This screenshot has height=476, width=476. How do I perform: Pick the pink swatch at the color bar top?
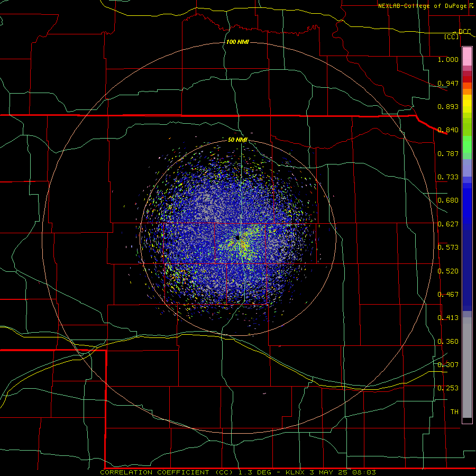click(467, 57)
